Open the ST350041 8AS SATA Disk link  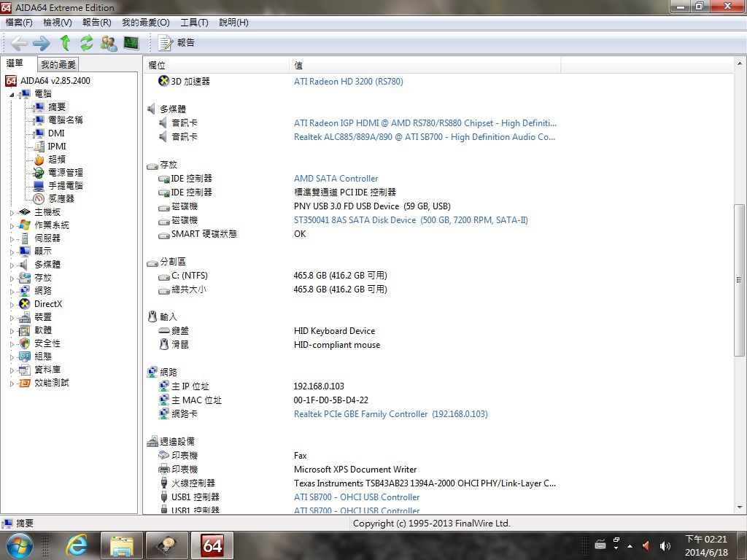click(411, 220)
